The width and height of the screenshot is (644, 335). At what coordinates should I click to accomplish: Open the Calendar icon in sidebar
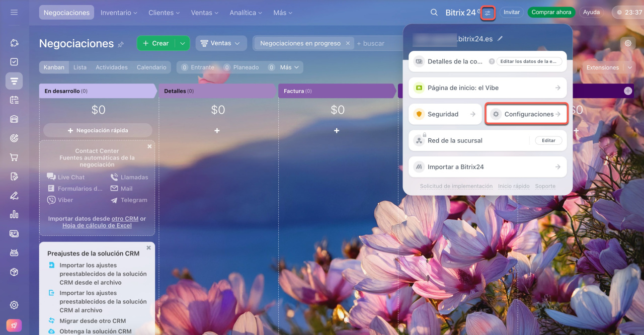(x=14, y=100)
